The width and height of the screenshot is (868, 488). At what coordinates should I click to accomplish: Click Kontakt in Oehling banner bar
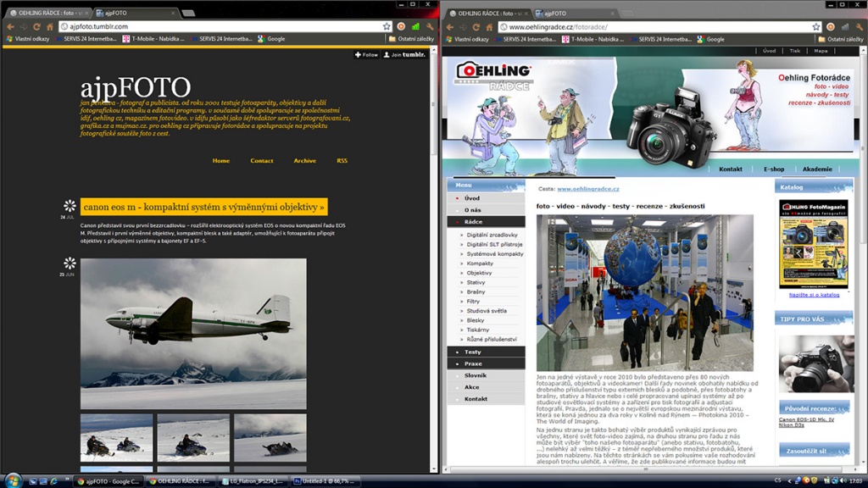point(730,169)
